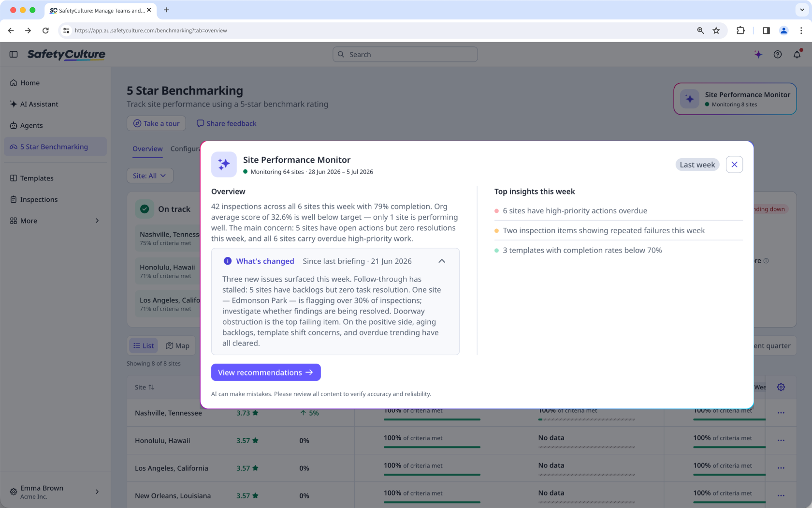Close the Site Performance Monitor dialog
The width and height of the screenshot is (812, 508).
pyautogui.click(x=734, y=164)
